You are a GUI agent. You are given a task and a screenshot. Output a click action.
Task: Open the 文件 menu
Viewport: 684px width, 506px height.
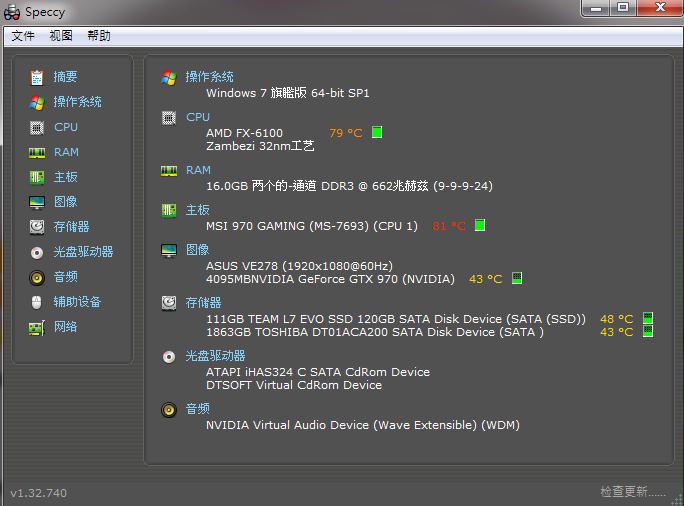point(23,36)
